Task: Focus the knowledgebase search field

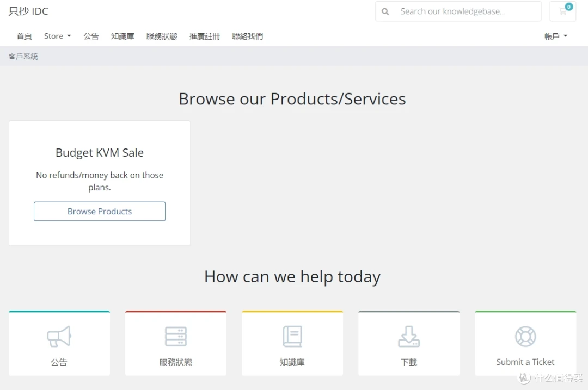Action: 458,11
